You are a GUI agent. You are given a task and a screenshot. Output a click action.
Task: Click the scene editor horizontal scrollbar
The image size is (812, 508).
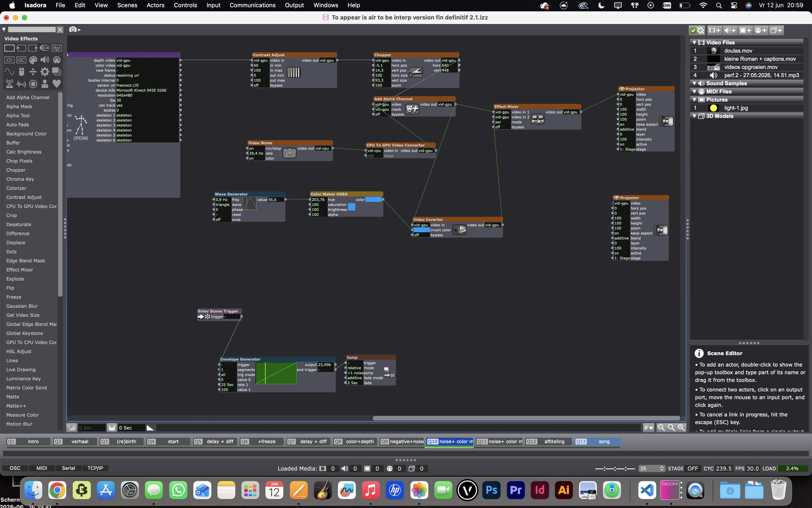[x=526, y=418]
